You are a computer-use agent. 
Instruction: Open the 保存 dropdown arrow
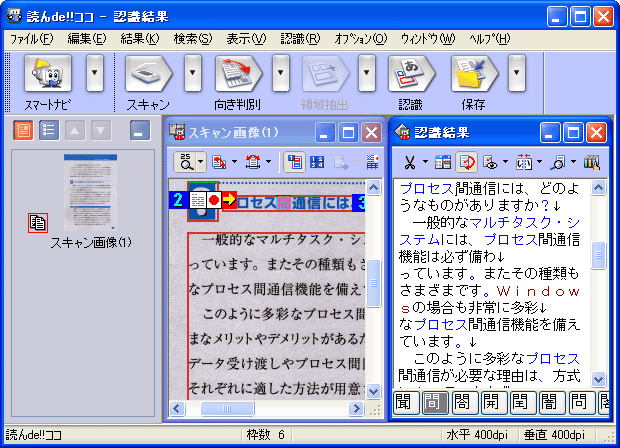[516, 73]
